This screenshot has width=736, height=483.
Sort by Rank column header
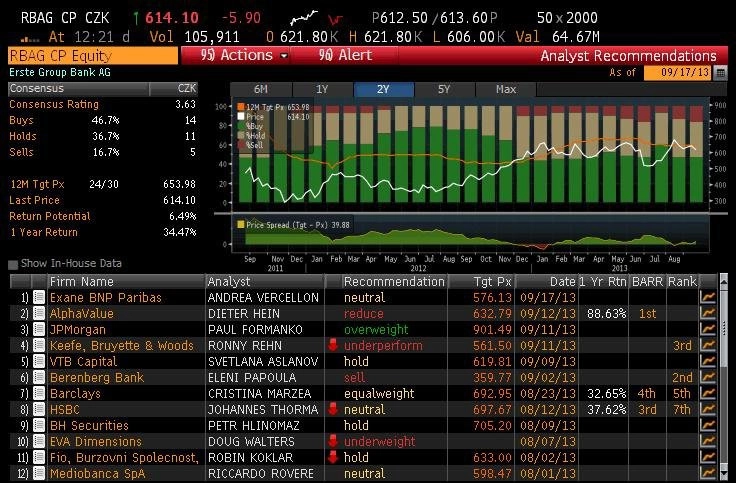[682, 282]
